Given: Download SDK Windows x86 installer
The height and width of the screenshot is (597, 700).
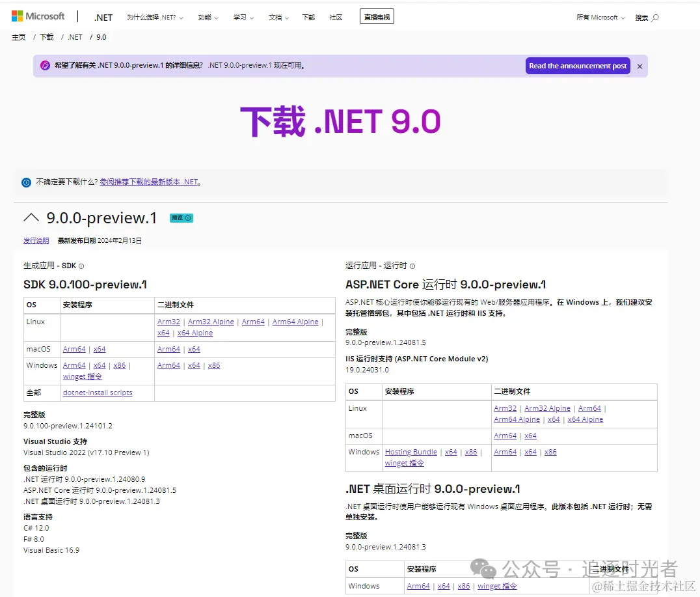Looking at the screenshot, I should (120, 365).
